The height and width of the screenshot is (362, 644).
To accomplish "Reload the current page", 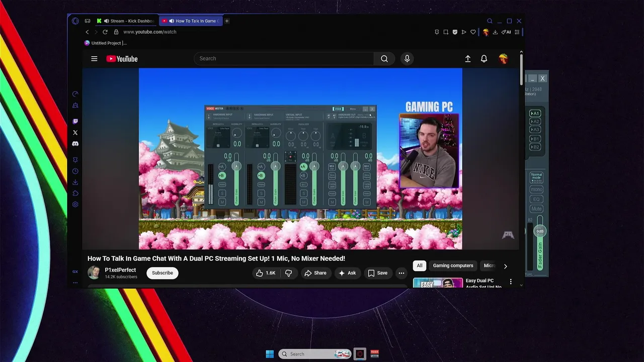I will (x=105, y=32).
